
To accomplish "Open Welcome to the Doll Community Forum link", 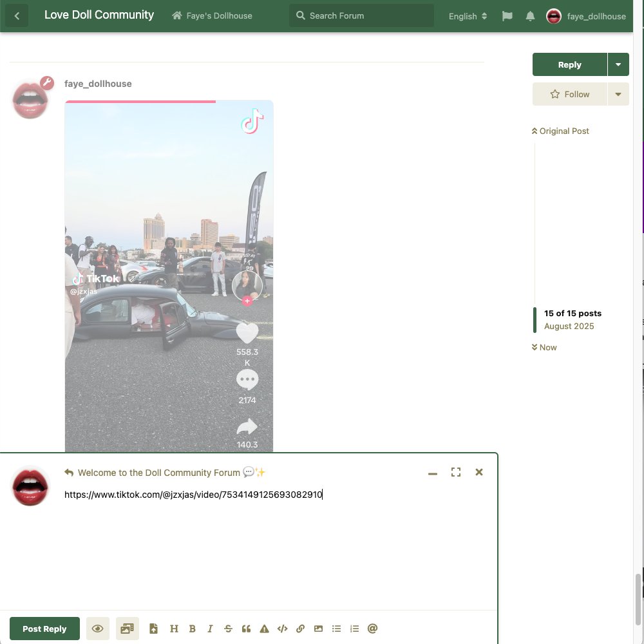I will point(172,473).
